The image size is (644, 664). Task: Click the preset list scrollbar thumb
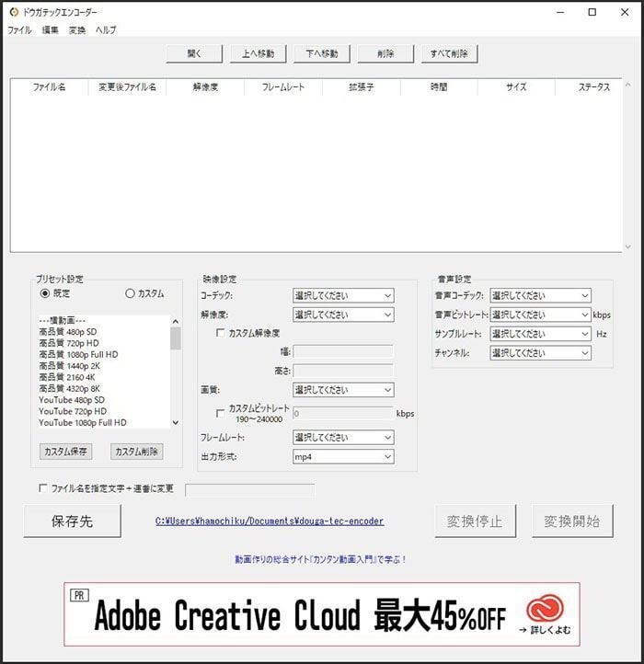click(176, 338)
